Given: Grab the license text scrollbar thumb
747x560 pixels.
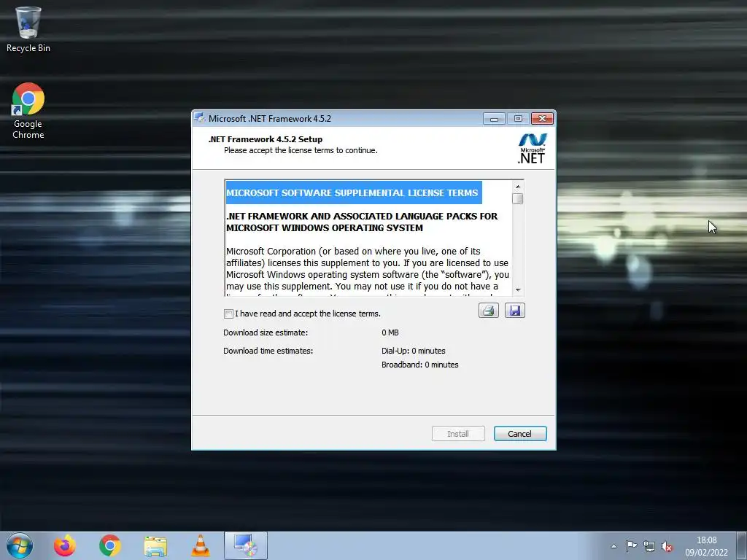Looking at the screenshot, I should point(518,198).
